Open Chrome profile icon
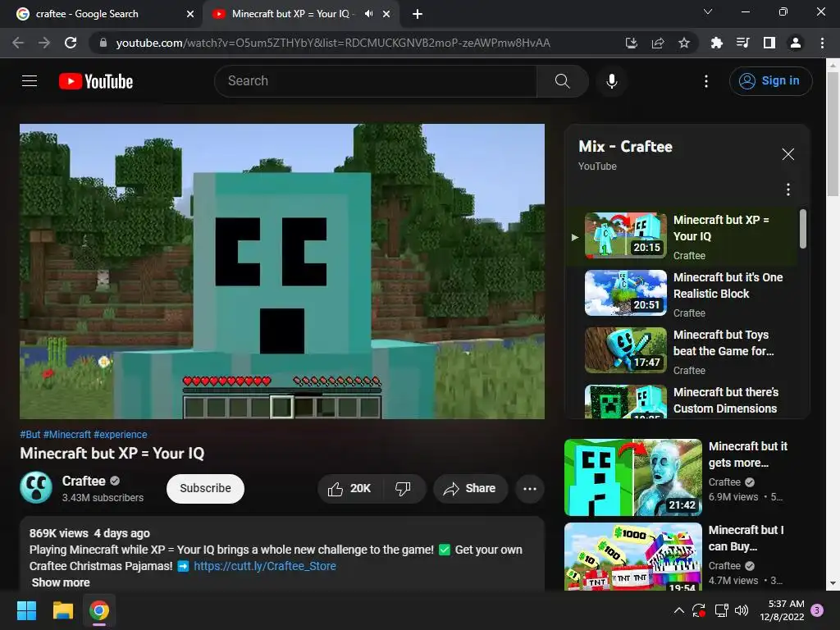The width and height of the screenshot is (840, 630). (796, 43)
